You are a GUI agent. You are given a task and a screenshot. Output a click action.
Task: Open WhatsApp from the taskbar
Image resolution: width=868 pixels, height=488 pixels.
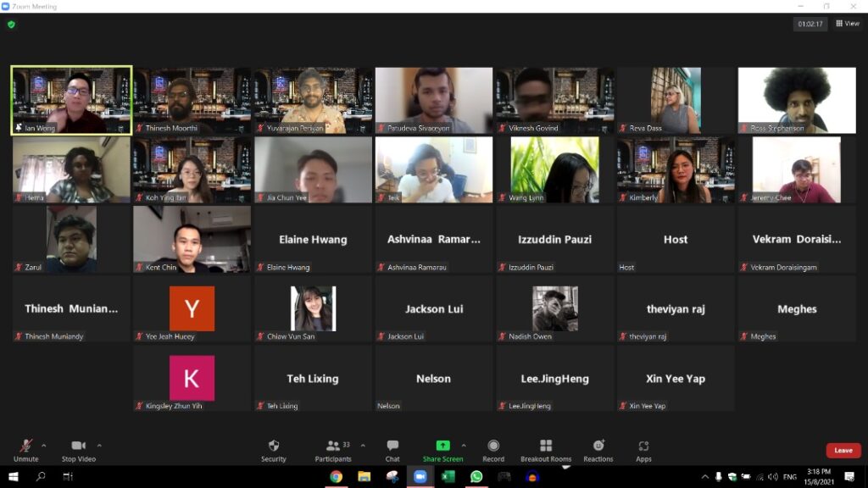[x=476, y=477]
